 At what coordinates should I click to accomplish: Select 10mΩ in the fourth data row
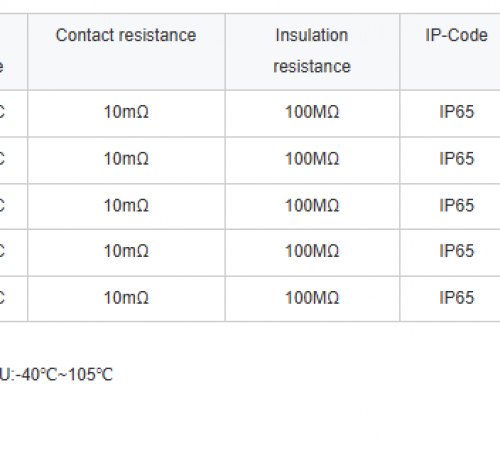pos(126,251)
